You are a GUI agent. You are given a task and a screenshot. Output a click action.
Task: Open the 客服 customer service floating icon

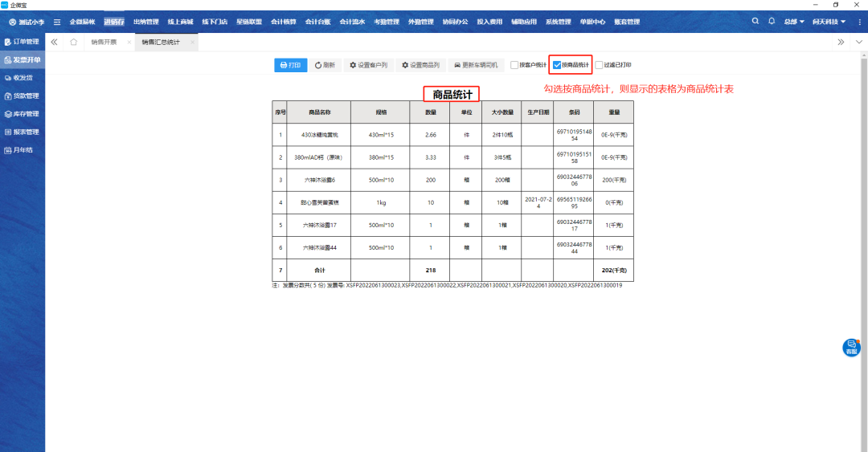pos(851,347)
